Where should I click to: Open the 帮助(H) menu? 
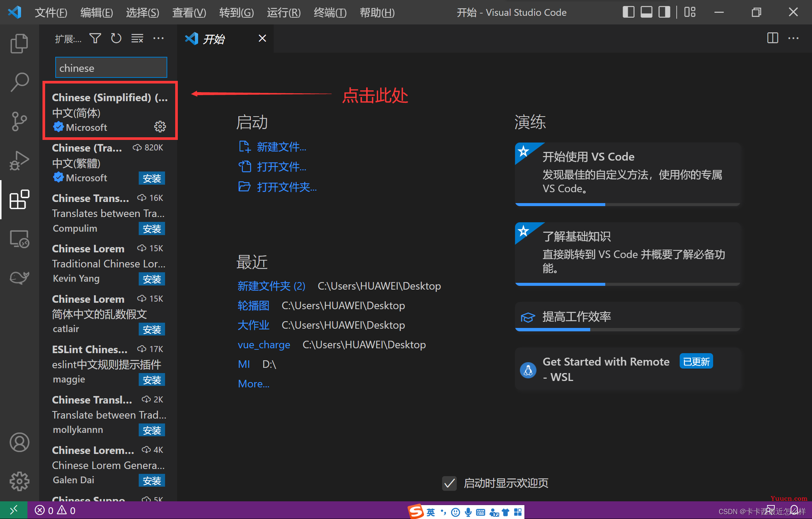tap(377, 12)
